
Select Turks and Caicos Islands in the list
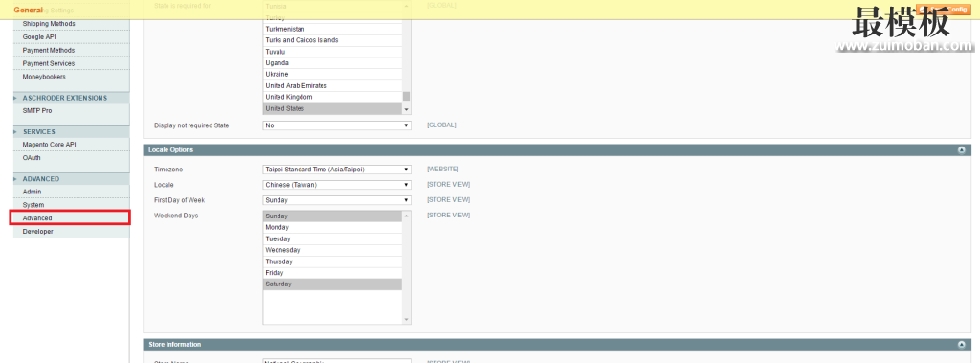pos(332,40)
